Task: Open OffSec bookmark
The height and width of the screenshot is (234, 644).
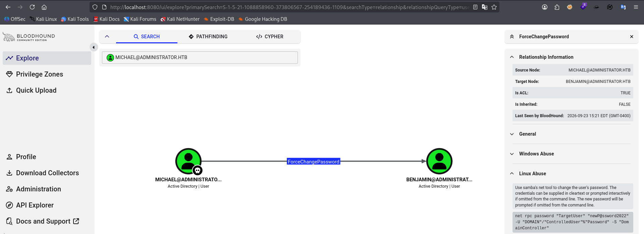Action: 15,19
